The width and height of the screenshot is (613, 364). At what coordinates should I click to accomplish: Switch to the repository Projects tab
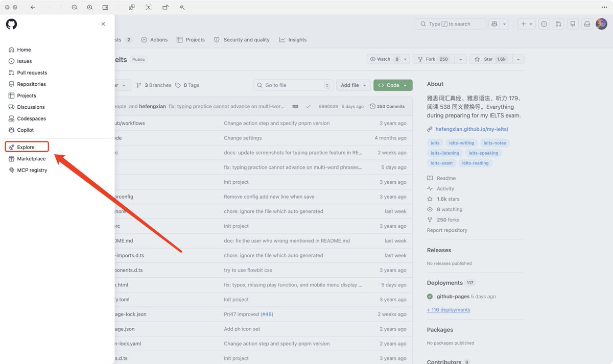[191, 40]
